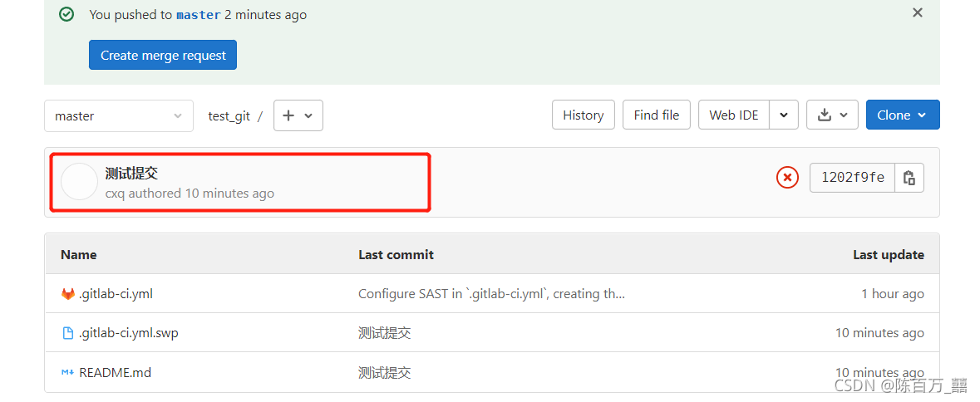Click the cxq author avatar
980x402 pixels.
79,182
